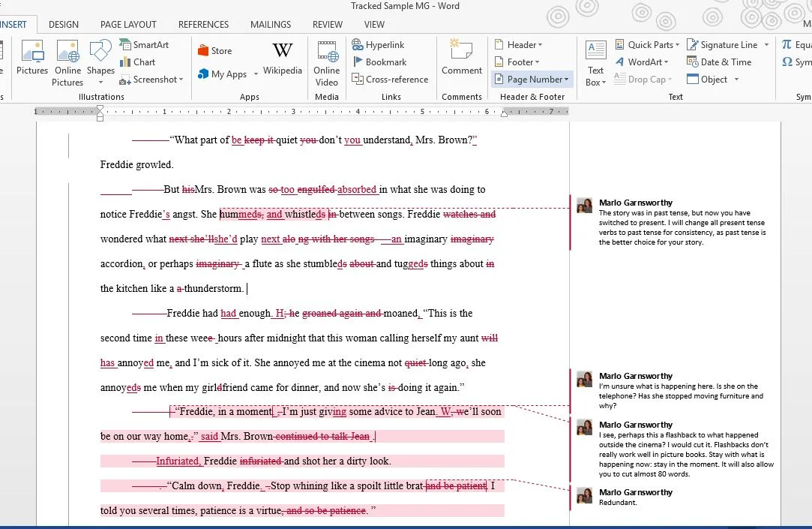Open the REFERENCES tab

tap(203, 24)
